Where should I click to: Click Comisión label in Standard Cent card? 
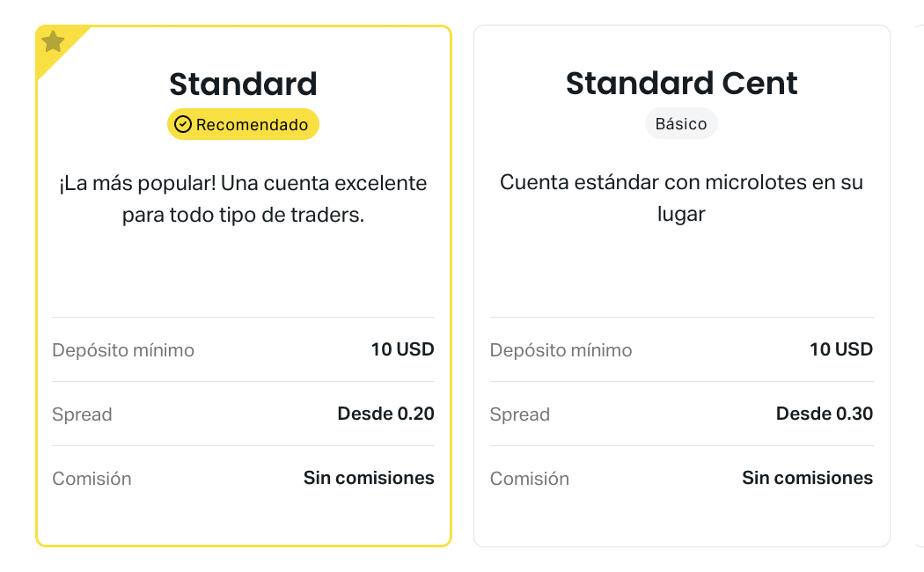coord(530,479)
